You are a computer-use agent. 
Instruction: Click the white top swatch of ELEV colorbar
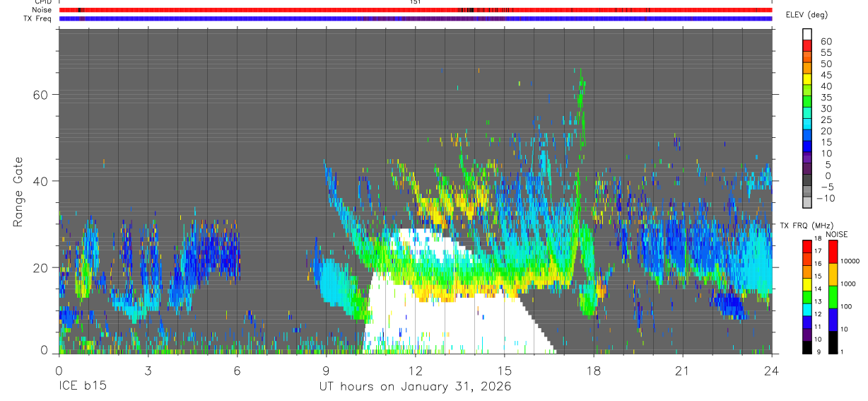tap(808, 35)
